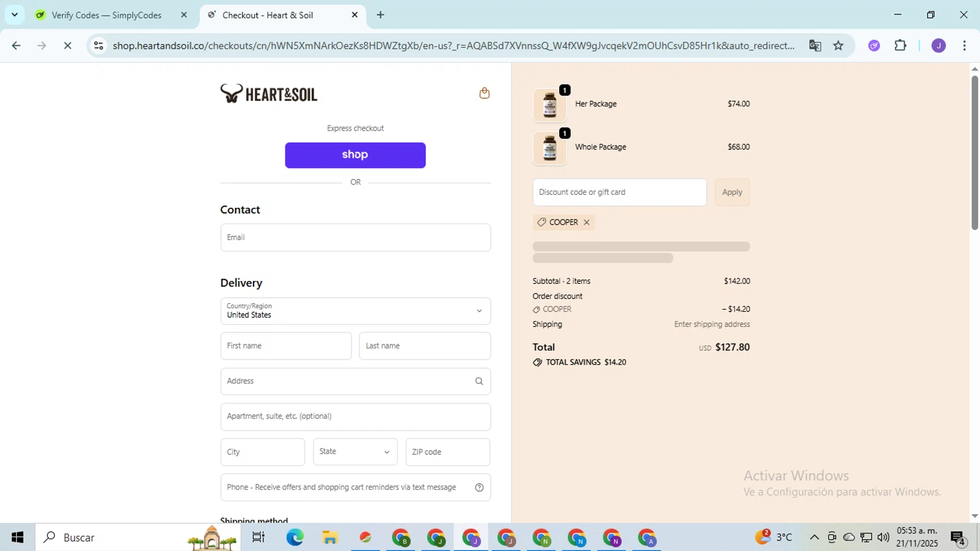
Task: Focus the First name field
Action: click(286, 346)
